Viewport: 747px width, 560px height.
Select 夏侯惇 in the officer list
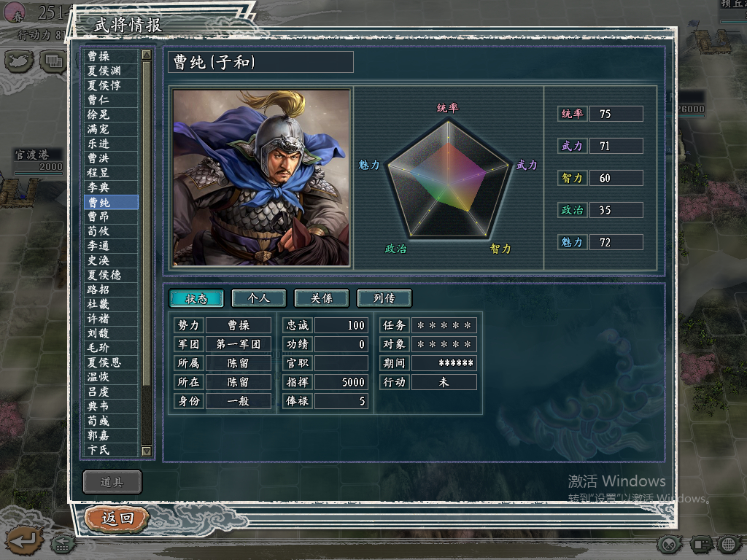click(x=111, y=85)
